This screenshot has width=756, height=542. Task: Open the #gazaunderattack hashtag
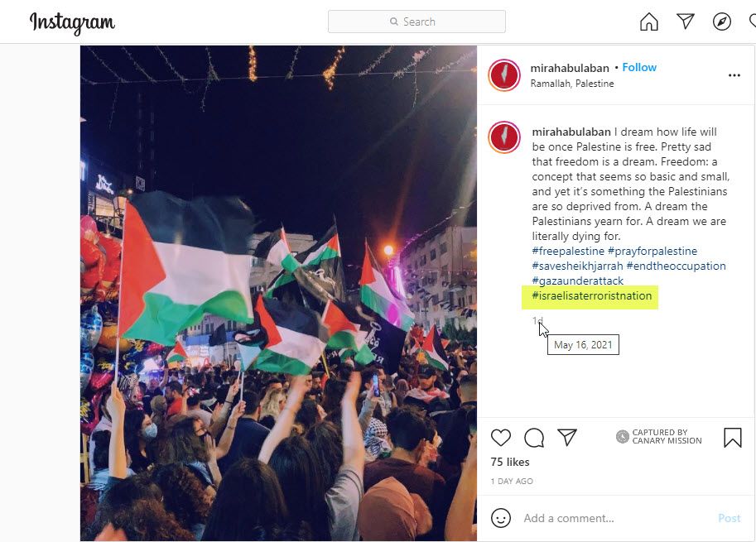pos(578,281)
